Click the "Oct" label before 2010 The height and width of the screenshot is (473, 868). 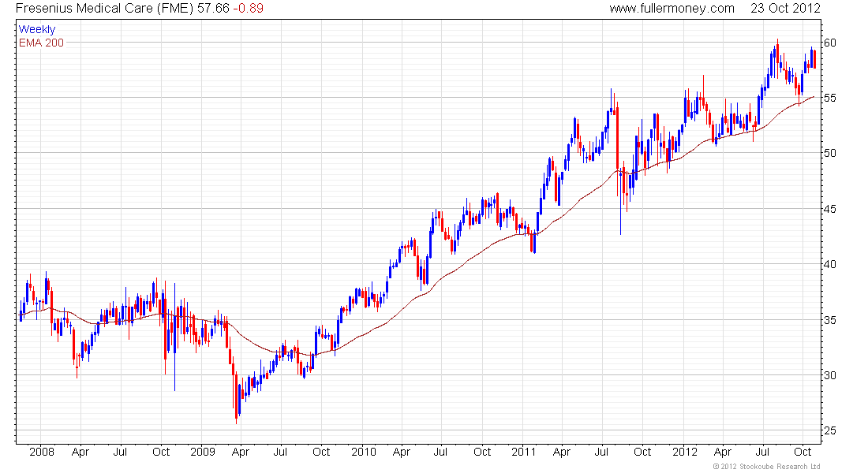tap(321, 452)
